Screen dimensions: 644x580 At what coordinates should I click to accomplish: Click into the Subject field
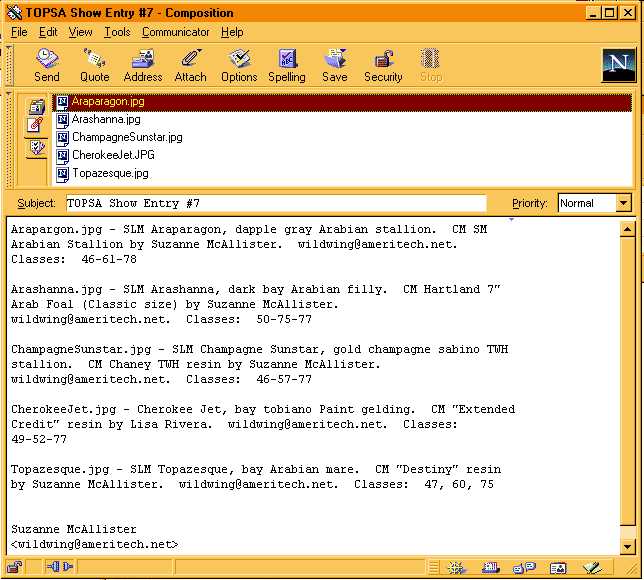point(276,203)
